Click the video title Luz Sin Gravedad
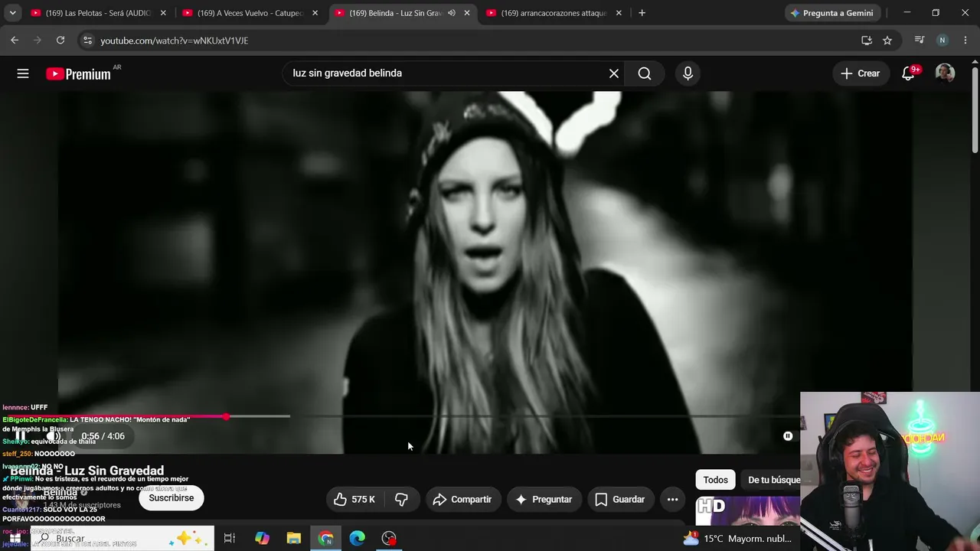Screen dimensions: 980x551 tap(87, 471)
